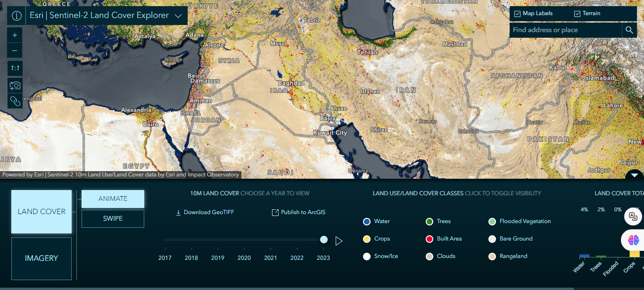Play the land cover year animation
Screen dimensions: 644x290
point(339,241)
